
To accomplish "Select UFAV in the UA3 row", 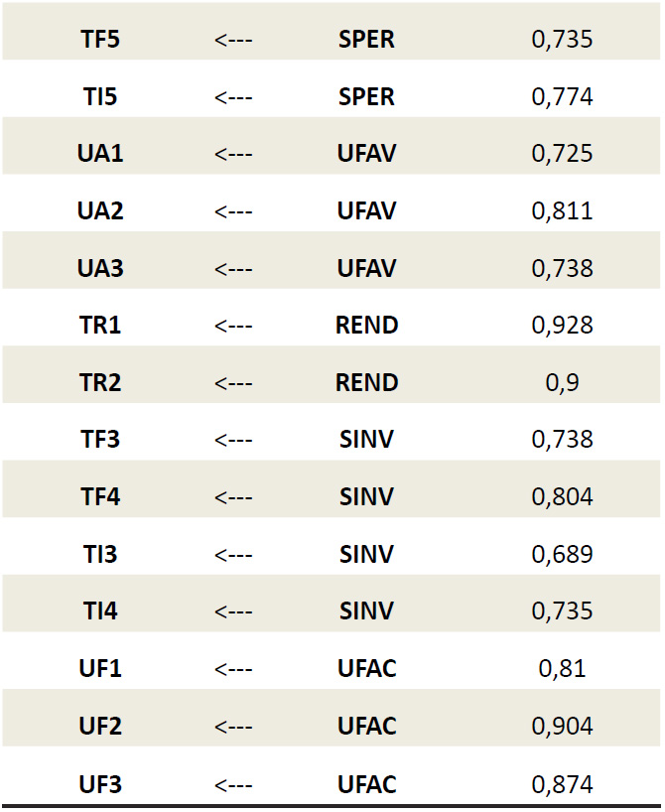I will (x=366, y=268).
